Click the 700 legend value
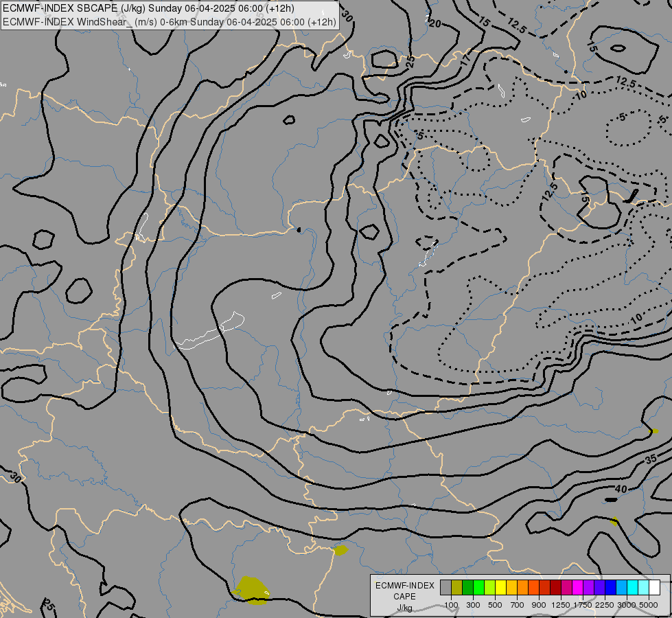672x618 pixels. [x=518, y=605]
